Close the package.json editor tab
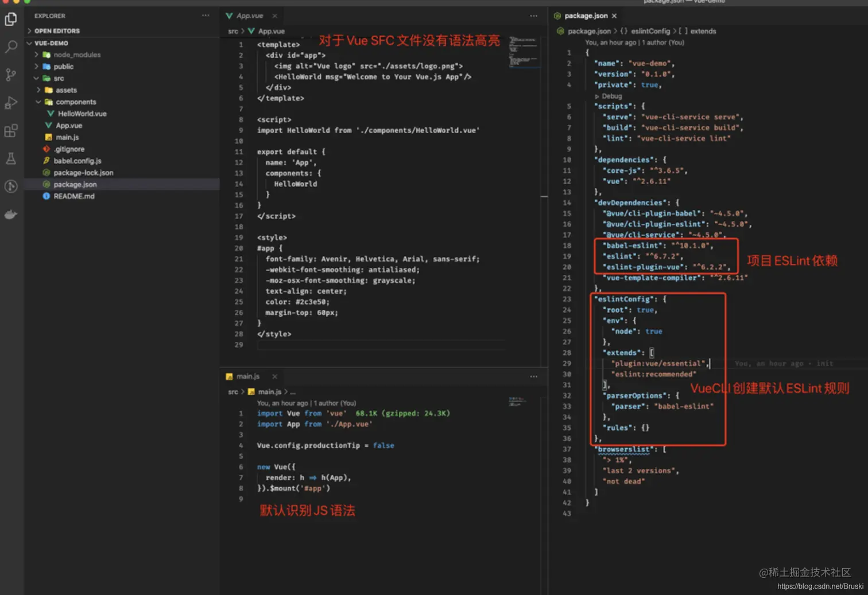This screenshot has width=868, height=595. pos(614,15)
